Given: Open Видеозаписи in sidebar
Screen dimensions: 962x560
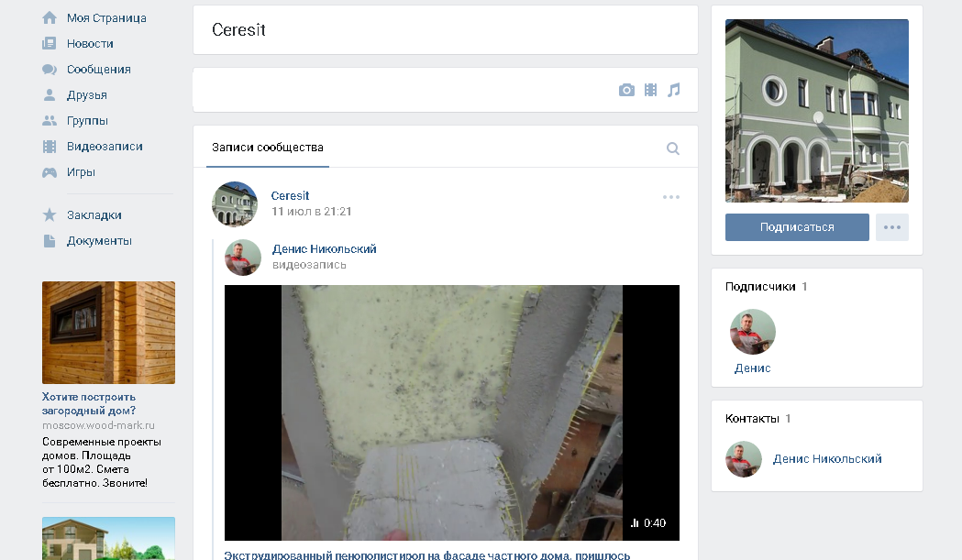Looking at the screenshot, I should [105, 147].
